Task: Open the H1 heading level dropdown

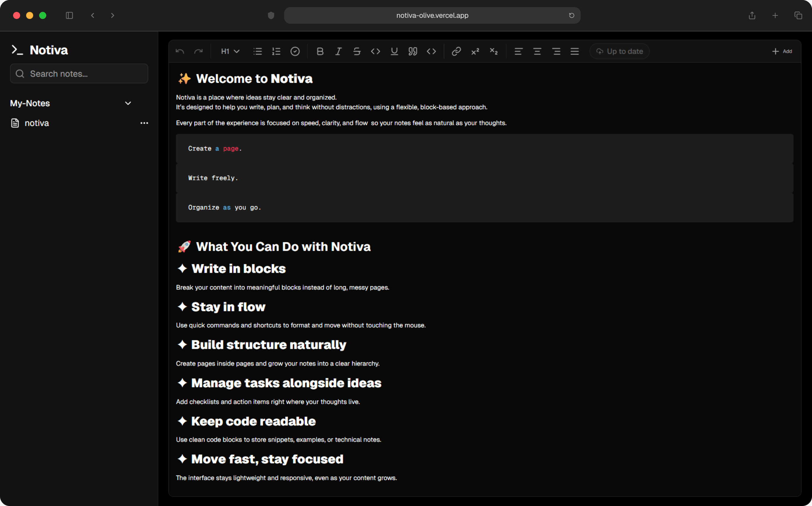Action: pyautogui.click(x=230, y=51)
